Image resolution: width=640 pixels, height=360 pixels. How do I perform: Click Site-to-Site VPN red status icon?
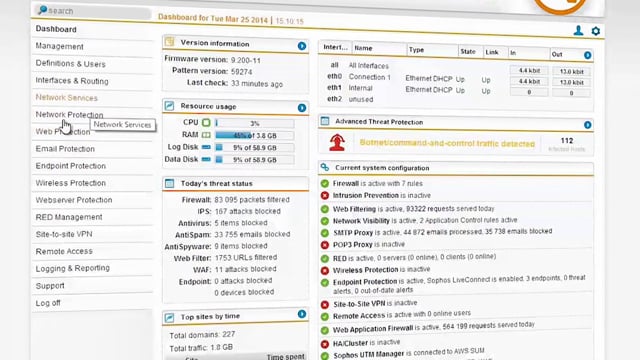pyautogui.click(x=324, y=304)
